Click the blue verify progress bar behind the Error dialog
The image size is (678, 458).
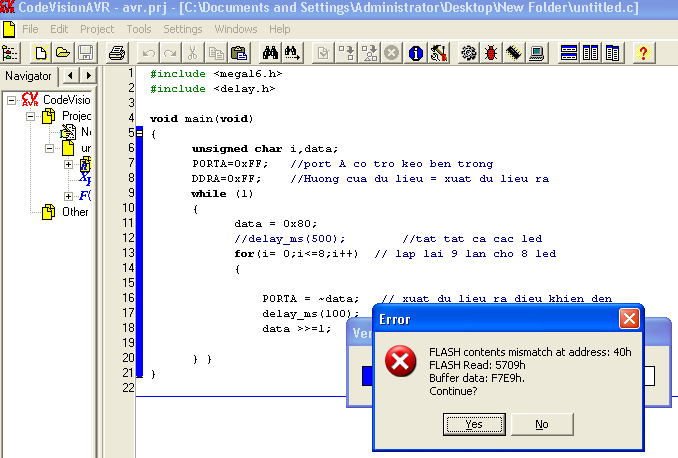(x=367, y=375)
